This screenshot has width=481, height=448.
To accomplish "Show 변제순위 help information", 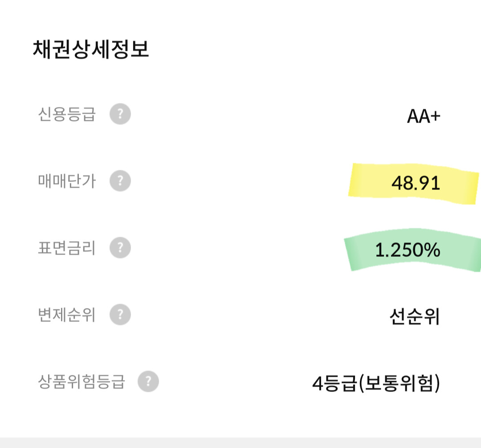I will click(x=120, y=315).
